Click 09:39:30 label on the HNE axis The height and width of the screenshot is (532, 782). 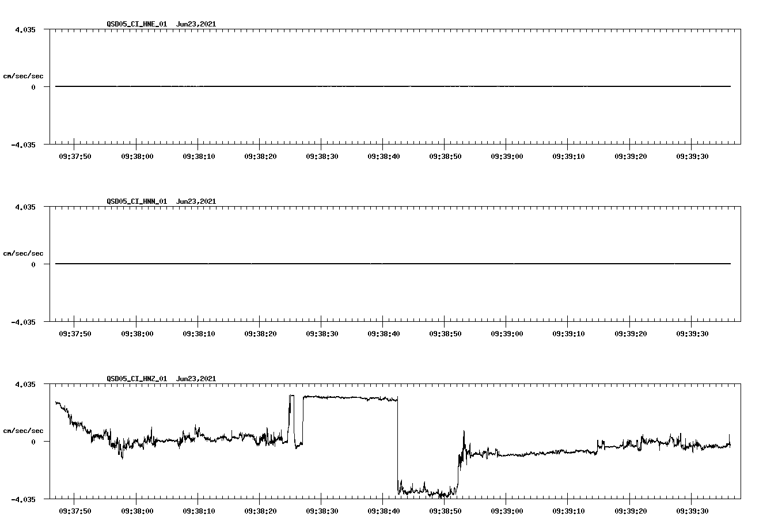tap(692, 156)
